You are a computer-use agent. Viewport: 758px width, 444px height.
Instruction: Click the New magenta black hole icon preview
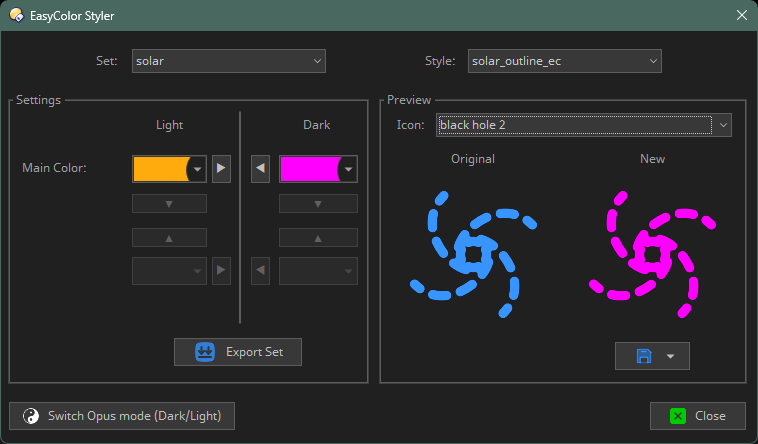(652, 254)
